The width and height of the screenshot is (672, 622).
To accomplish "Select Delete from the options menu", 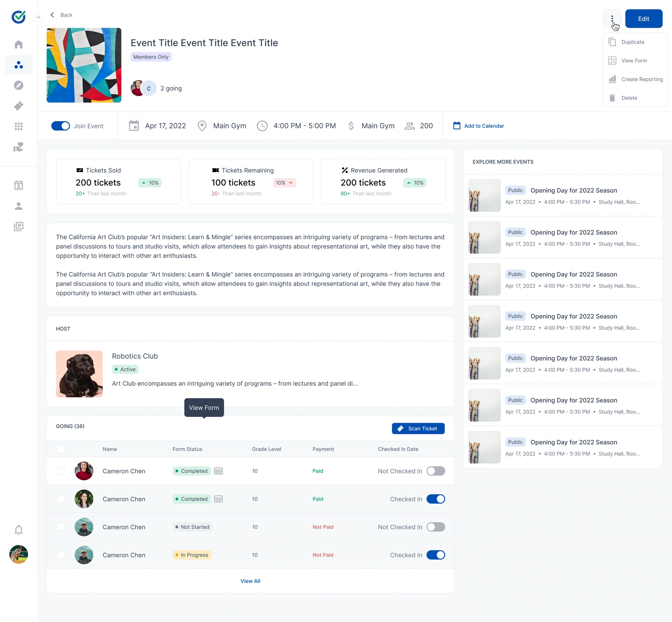I will [x=635, y=98].
